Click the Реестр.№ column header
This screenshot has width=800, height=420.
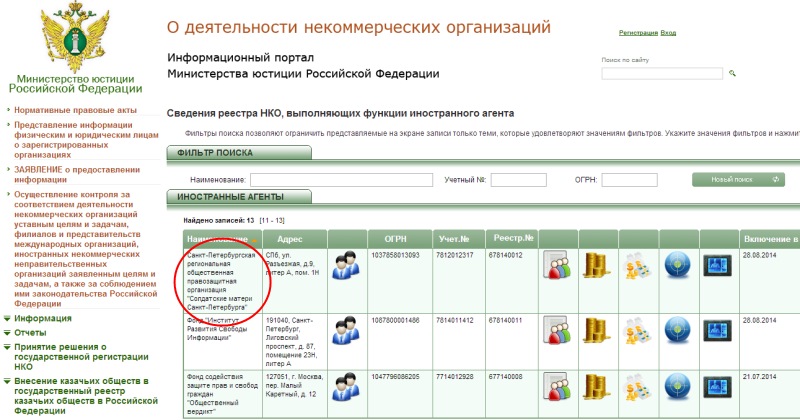513,238
